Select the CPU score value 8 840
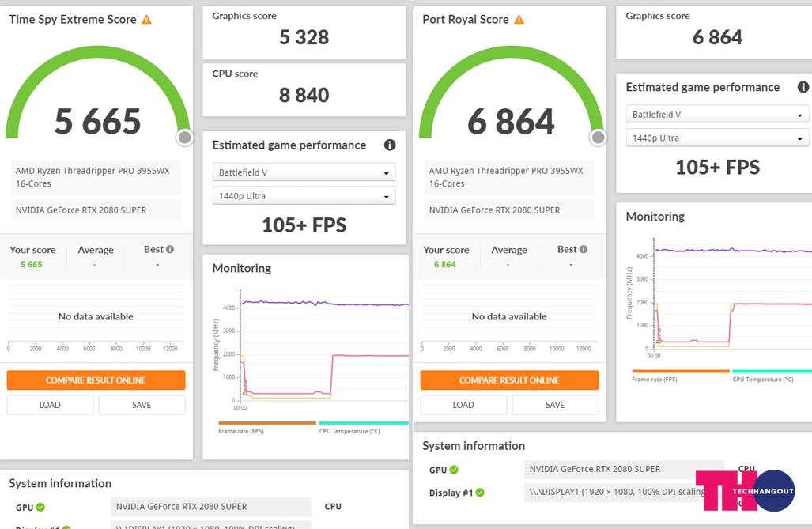The width and height of the screenshot is (812, 529). (x=304, y=96)
